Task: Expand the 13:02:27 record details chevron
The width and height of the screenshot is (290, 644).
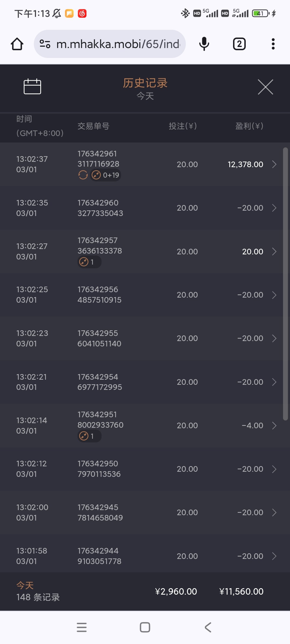Action: pos(274,251)
